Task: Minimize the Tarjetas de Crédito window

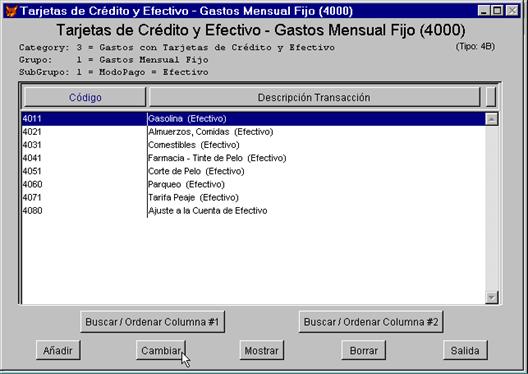Action: (x=484, y=11)
